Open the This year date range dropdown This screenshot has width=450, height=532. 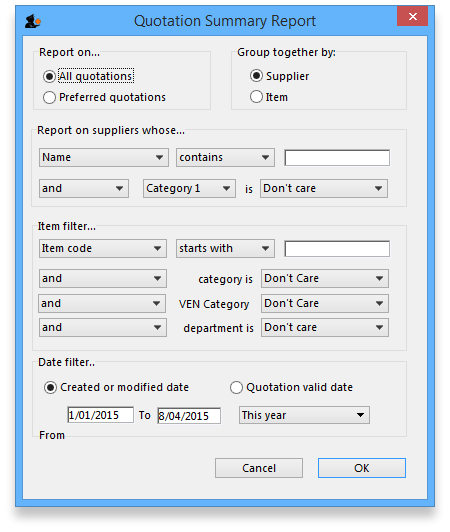(x=304, y=415)
